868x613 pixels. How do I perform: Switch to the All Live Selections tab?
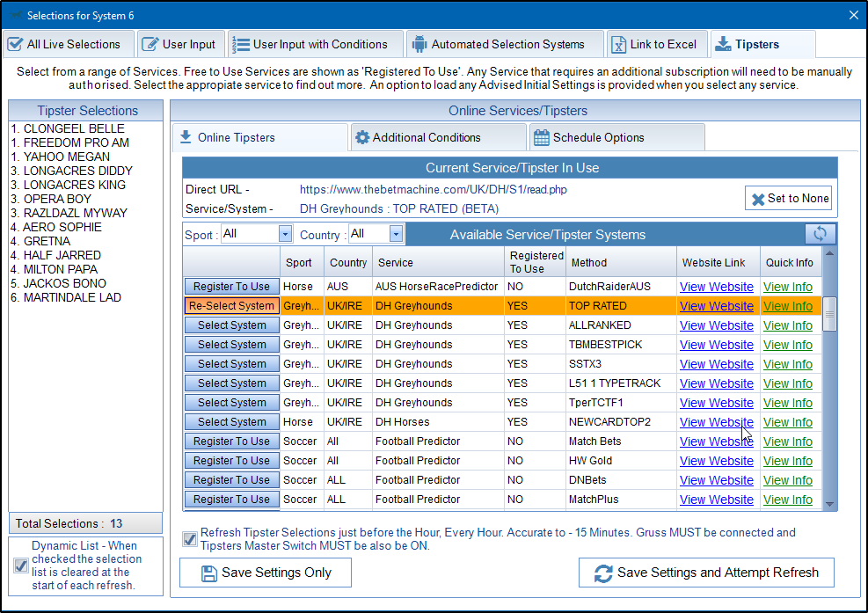tap(69, 44)
